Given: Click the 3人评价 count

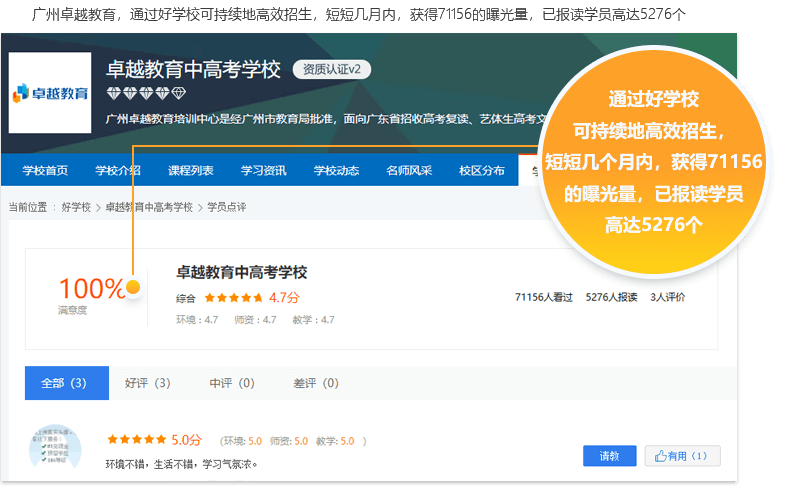Looking at the screenshot, I should (667, 297).
